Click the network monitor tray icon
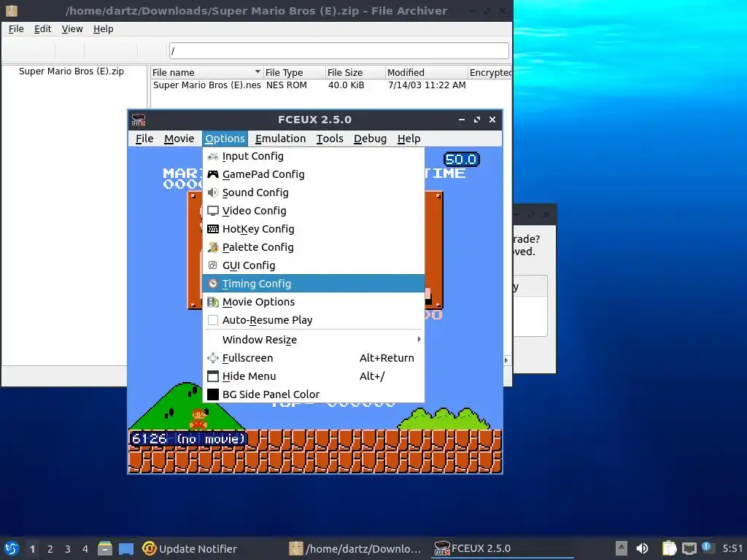Screen dimensions: 747x560 (x=689, y=548)
